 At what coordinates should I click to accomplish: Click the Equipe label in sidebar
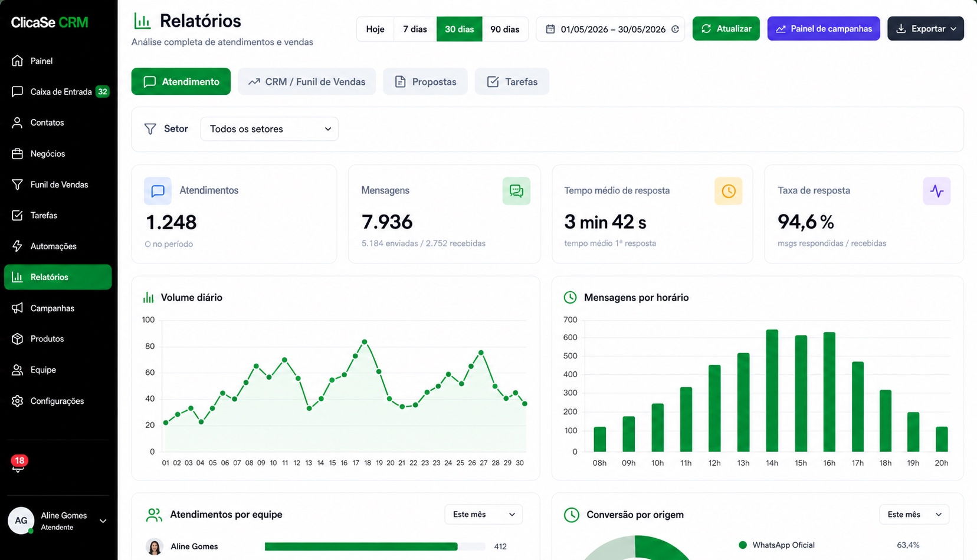click(x=43, y=370)
